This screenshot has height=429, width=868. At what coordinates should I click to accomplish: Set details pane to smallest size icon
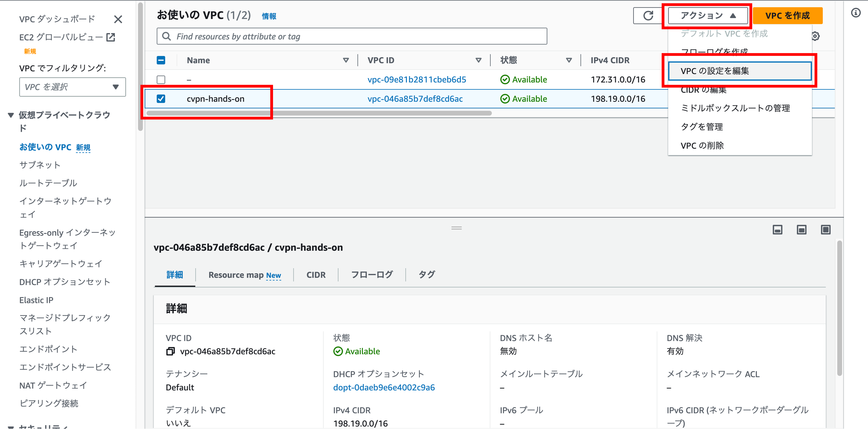pos(777,230)
